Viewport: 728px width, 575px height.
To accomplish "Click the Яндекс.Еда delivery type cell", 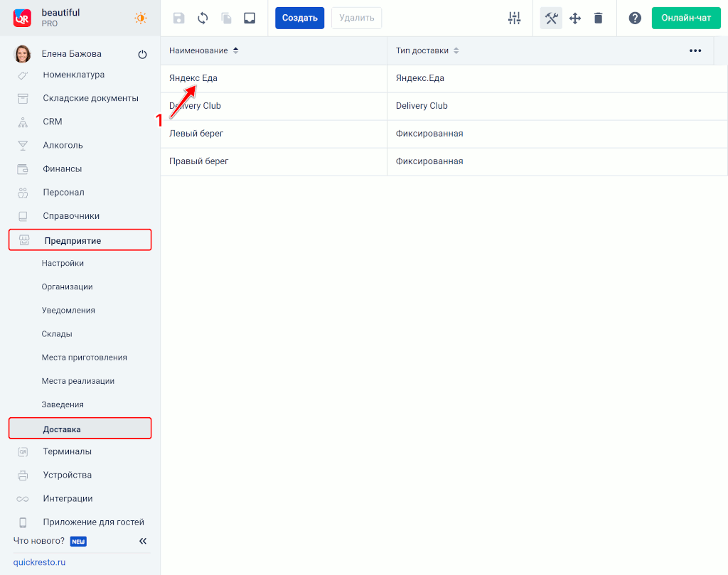I will (557, 78).
